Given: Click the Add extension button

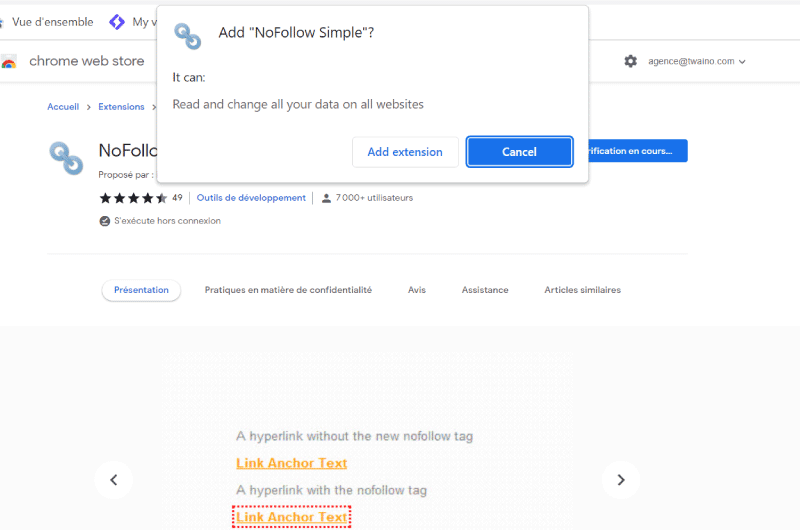Looking at the screenshot, I should click(405, 152).
